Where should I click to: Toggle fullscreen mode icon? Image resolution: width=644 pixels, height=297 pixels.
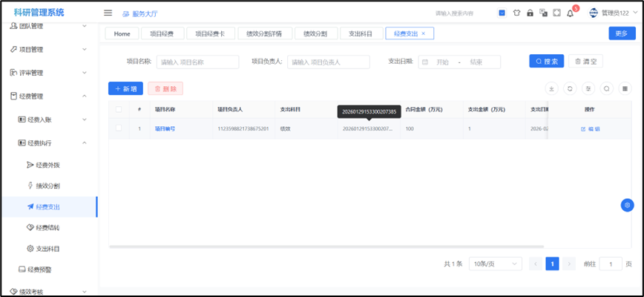[556, 13]
